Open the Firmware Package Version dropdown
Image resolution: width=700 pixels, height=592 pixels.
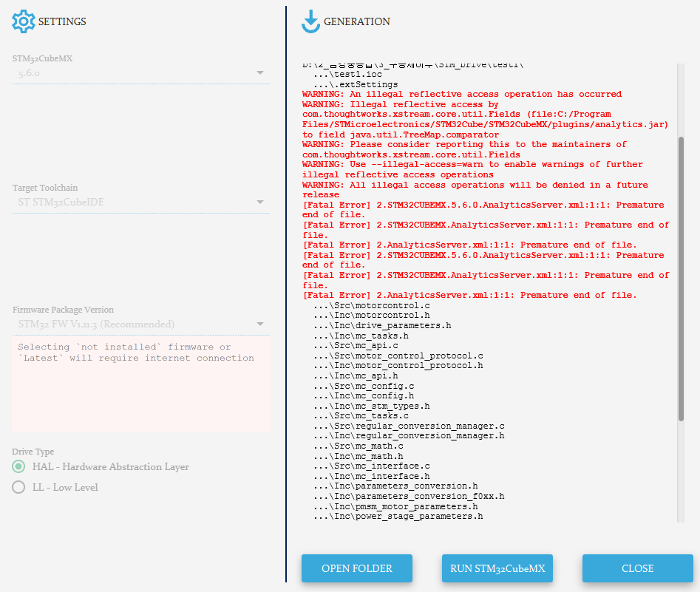click(141, 324)
